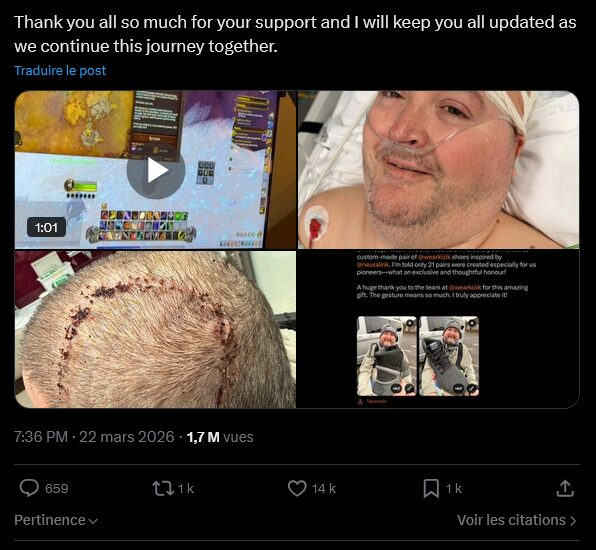Image resolution: width=596 pixels, height=550 pixels.
Task: Open the hospital bed selfie photo
Action: [439, 170]
